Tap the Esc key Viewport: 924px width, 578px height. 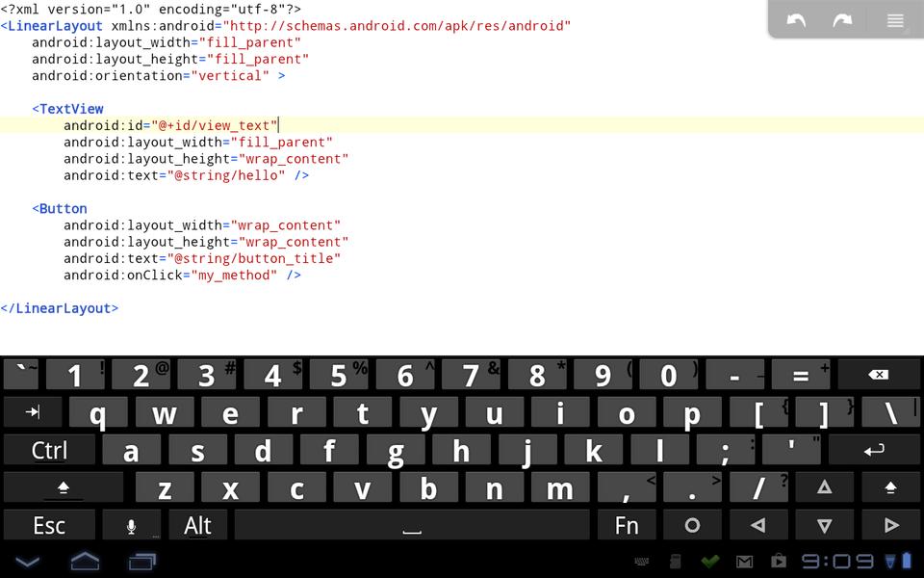coord(49,525)
